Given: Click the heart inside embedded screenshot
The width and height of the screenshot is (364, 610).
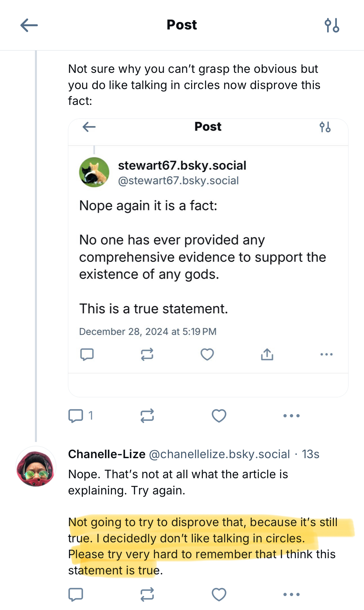Looking at the screenshot, I should pos(207,355).
